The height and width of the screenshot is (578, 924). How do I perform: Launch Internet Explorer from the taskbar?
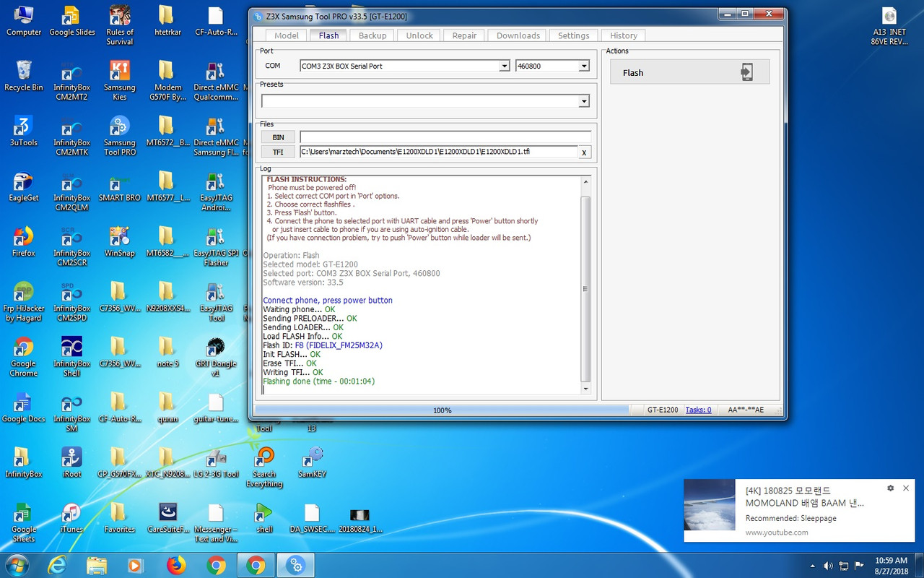coord(57,564)
